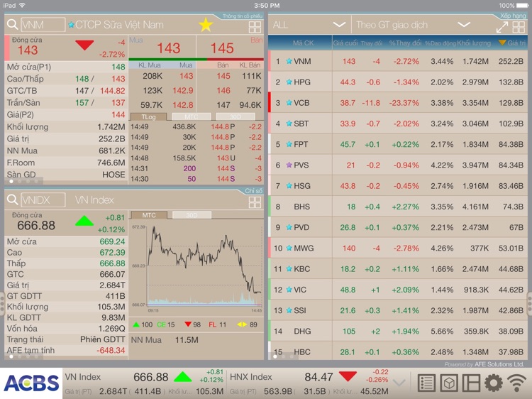Toggle the yellow favorite star for VNM
532x399 pixels.
coord(206,25)
